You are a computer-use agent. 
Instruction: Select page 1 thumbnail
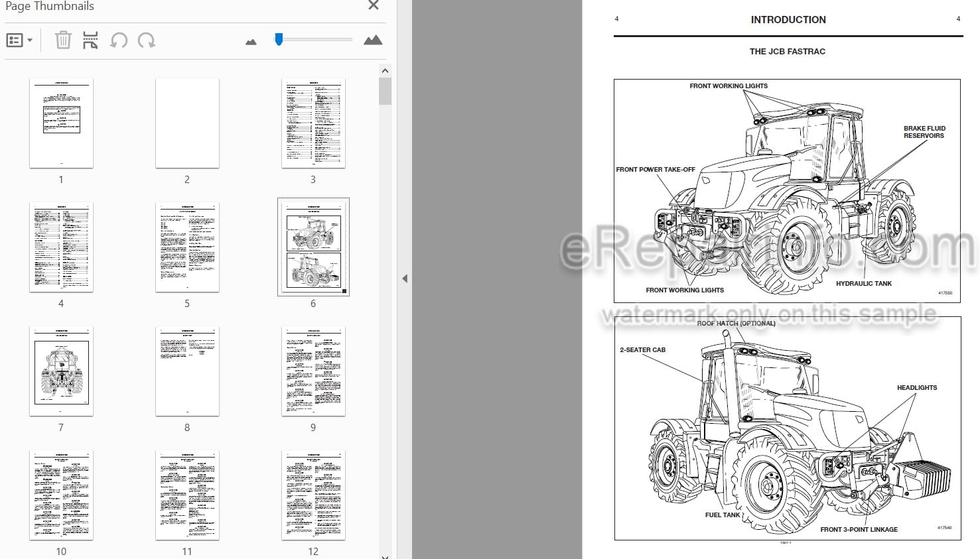(x=61, y=123)
